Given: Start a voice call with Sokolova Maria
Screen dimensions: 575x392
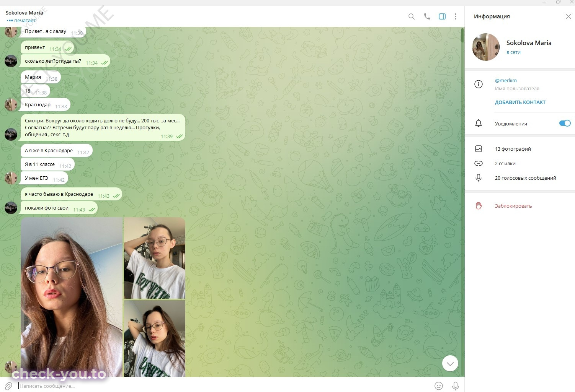Looking at the screenshot, I should click(x=427, y=16).
